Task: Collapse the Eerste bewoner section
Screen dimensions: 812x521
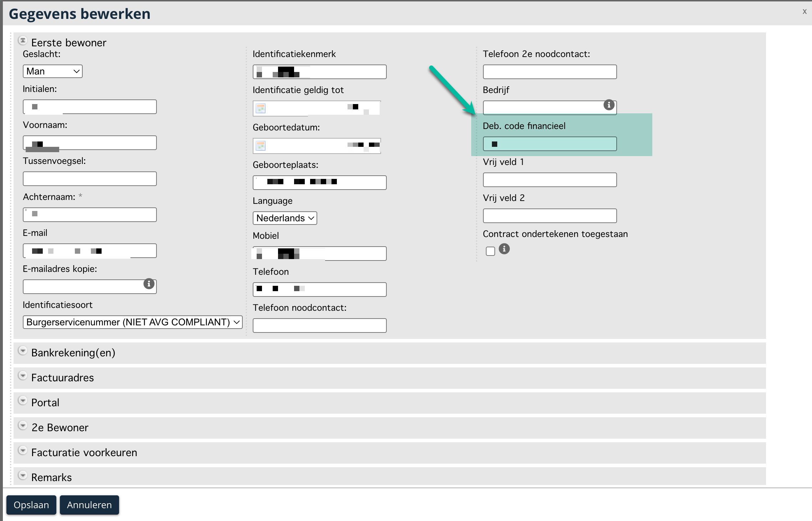Action: click(22, 41)
